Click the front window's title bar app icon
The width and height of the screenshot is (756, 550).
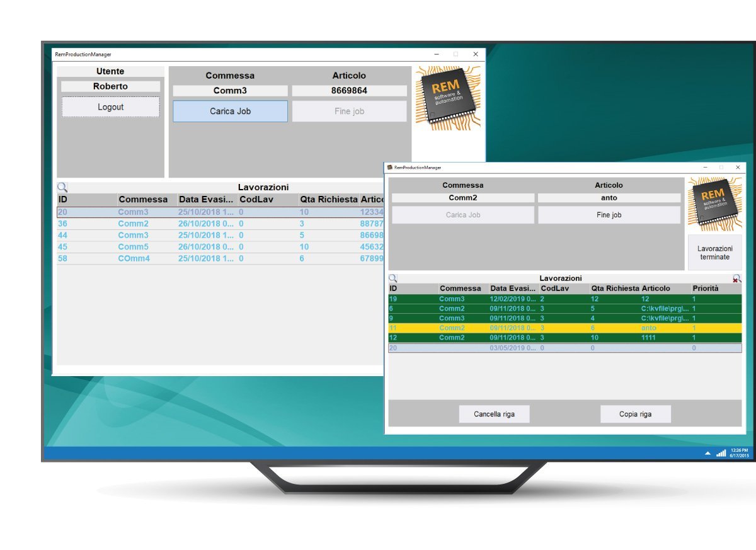point(390,168)
